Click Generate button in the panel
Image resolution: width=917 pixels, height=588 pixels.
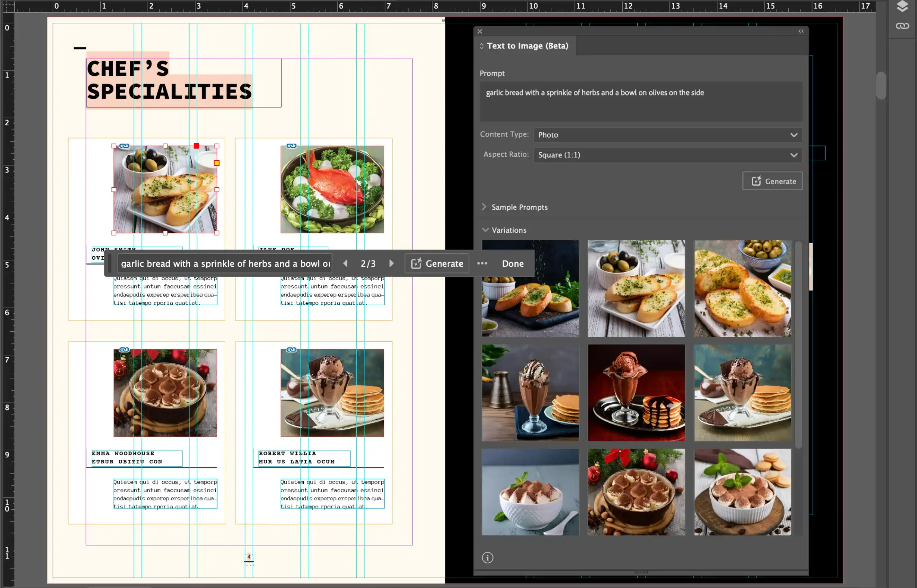tap(772, 181)
